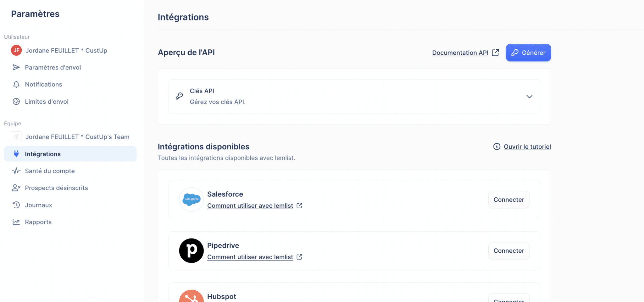Click the JF user avatar icon

click(x=16, y=50)
